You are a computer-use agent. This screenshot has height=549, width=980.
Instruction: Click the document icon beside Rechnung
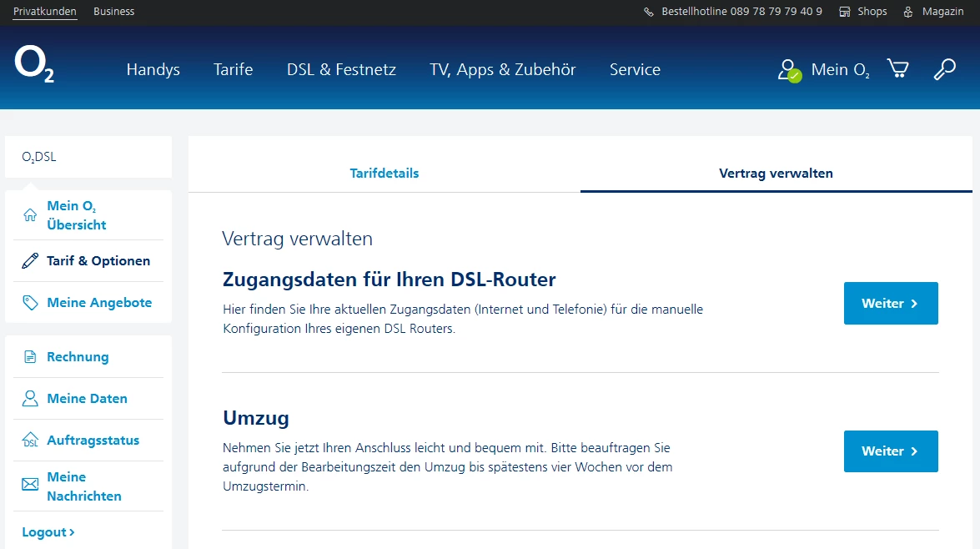[30, 357]
